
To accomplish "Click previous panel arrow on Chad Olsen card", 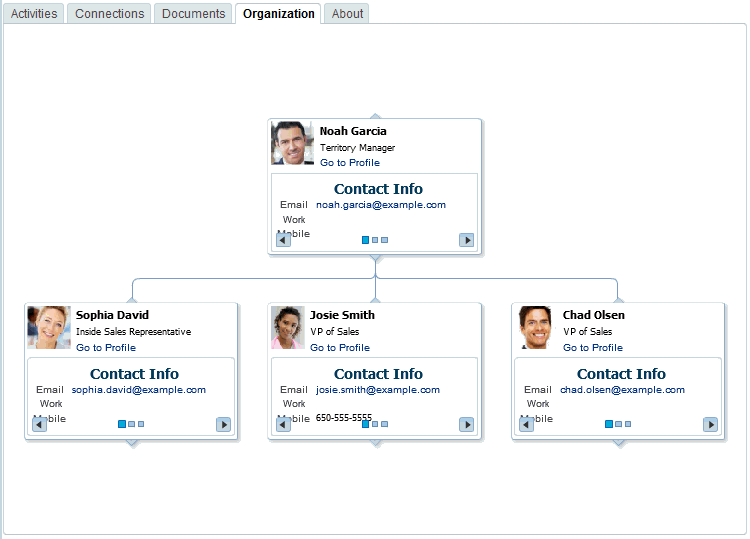I will tap(526, 424).
